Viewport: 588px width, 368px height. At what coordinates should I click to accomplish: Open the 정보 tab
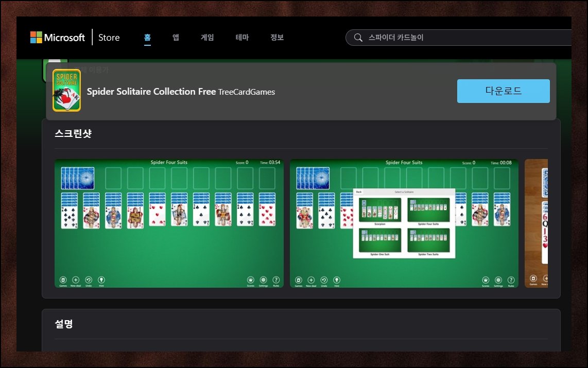(x=276, y=38)
